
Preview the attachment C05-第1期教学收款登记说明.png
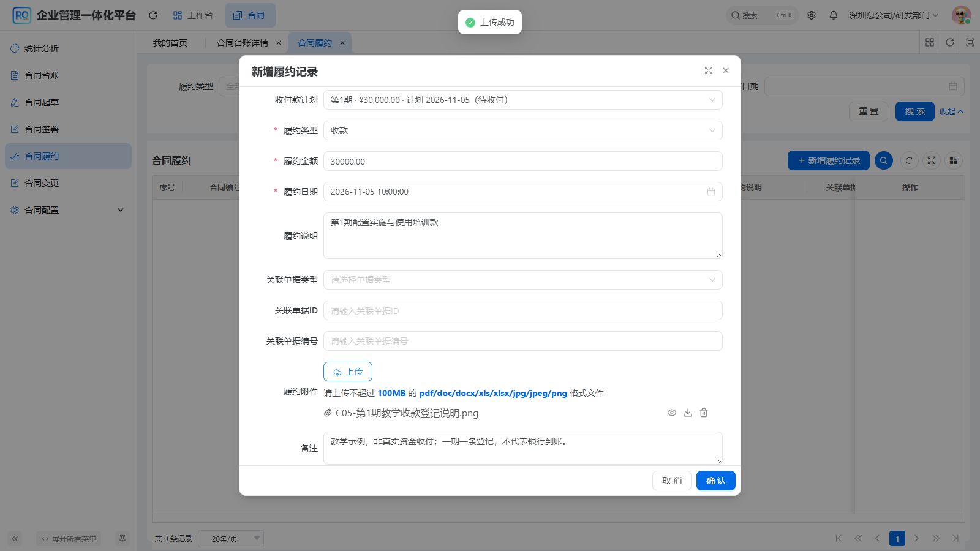(672, 413)
